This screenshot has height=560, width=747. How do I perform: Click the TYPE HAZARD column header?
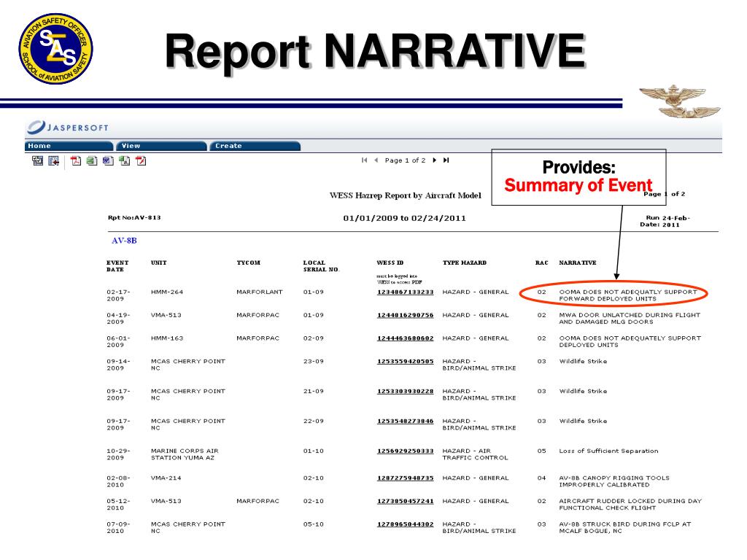click(x=465, y=262)
